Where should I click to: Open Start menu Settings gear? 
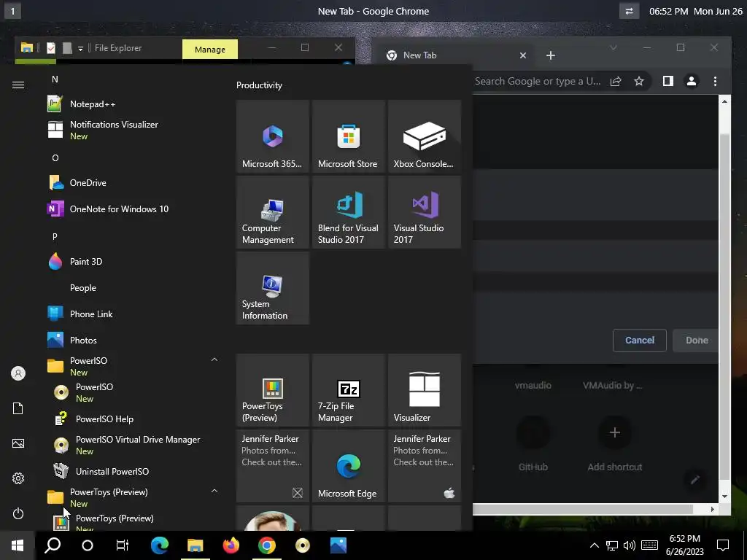[x=18, y=478]
